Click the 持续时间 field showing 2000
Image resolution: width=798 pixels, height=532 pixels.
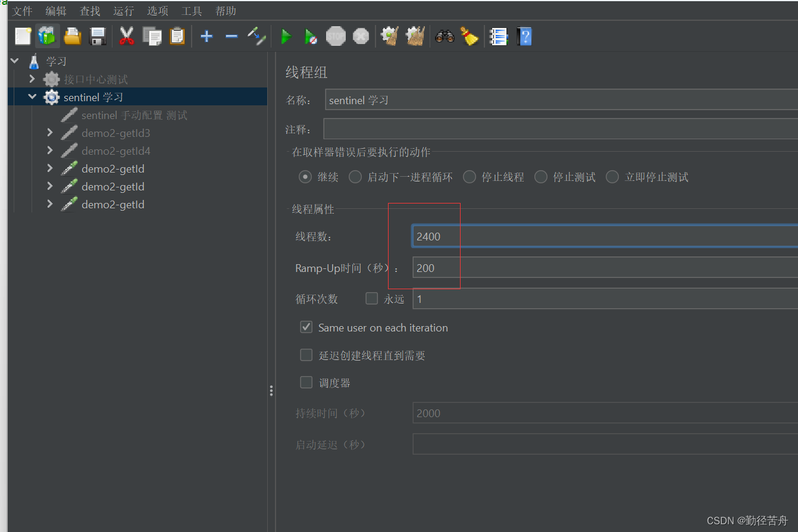605,413
